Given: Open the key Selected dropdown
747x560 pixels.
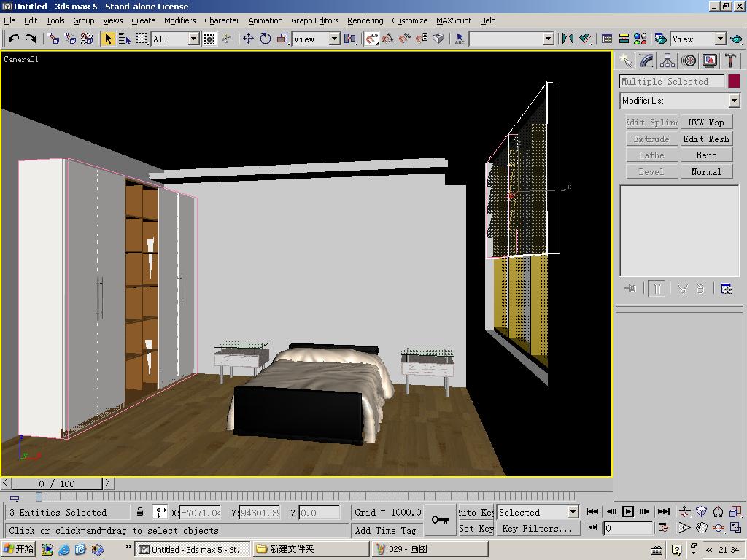Looking at the screenshot, I should click(538, 512).
